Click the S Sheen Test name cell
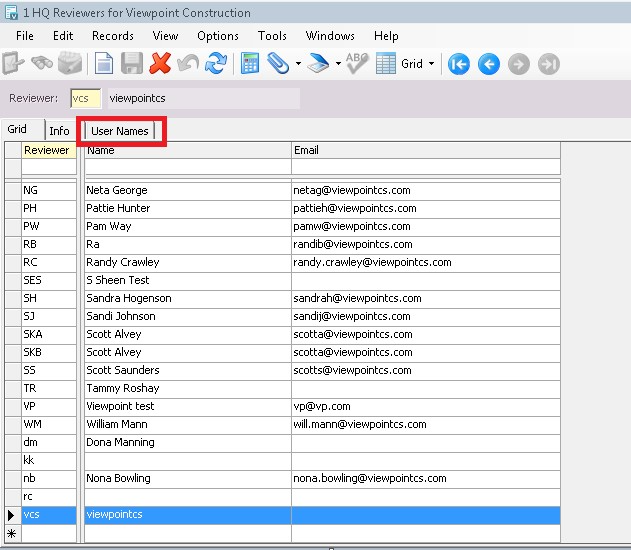 188,280
